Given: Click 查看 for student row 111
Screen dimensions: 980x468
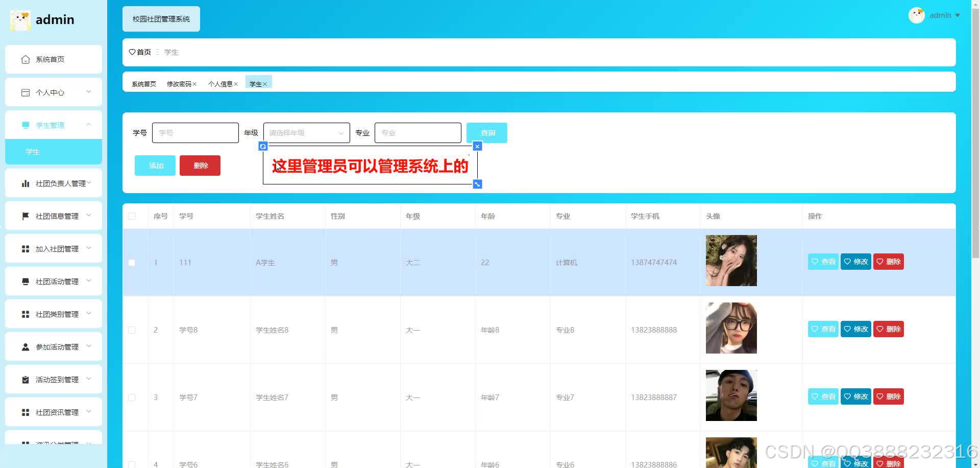Looking at the screenshot, I should tap(823, 262).
